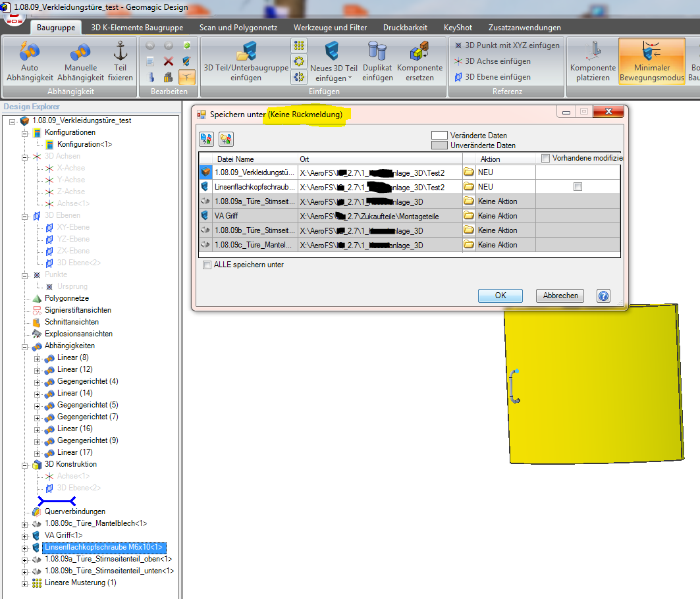The image size is (700, 599).
Task: Click the mirror components icon
Action: point(299,77)
